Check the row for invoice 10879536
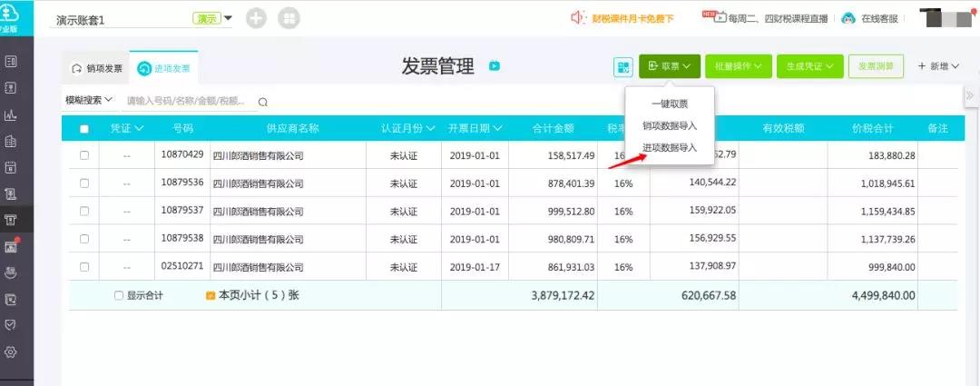The width and height of the screenshot is (980, 386). pos(84,183)
